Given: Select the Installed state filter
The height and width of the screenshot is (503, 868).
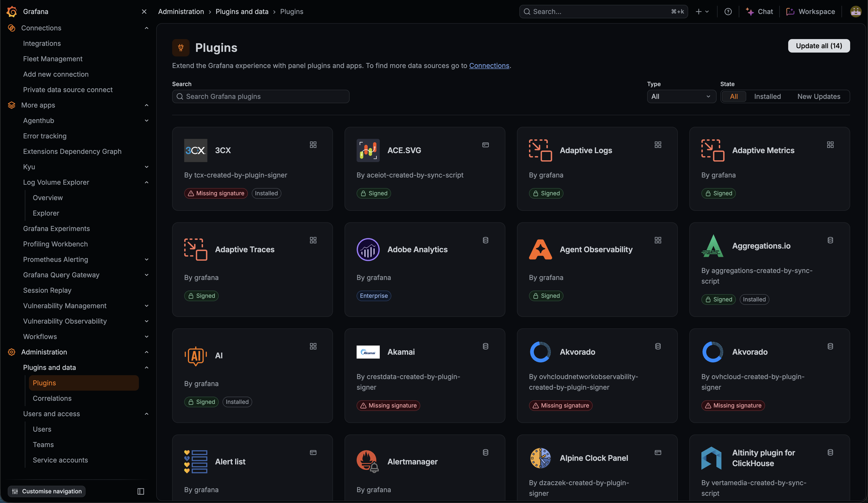Looking at the screenshot, I should pos(767,96).
